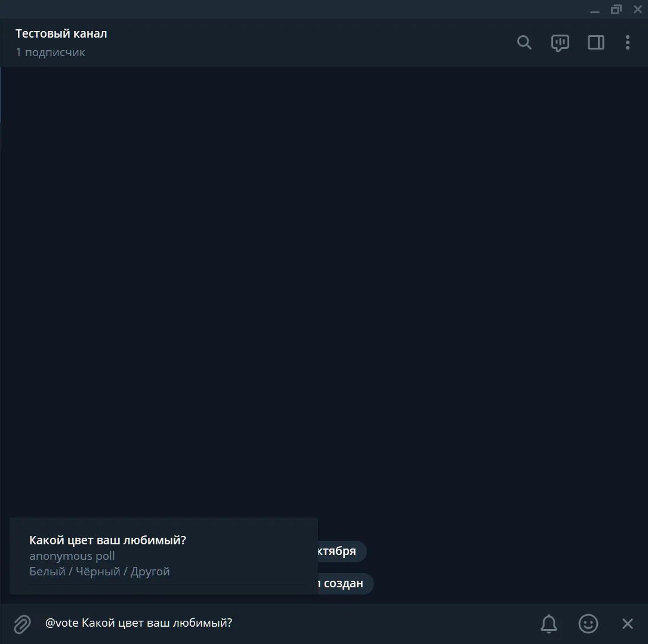648x644 pixels.
Task: Click the empty dark chat background area
Action: (324, 289)
